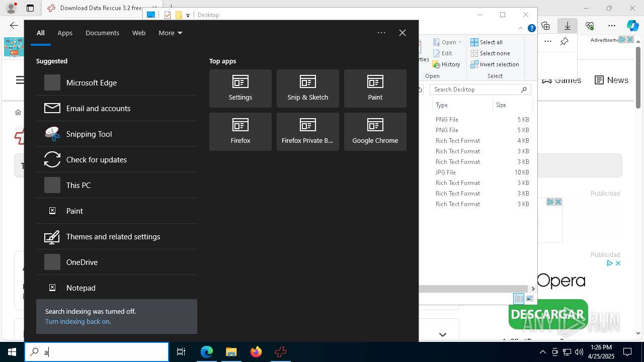Viewport: 644px width, 362px height.
Task: Open Explorer quick access toolbar dropdown
Action: pos(188,15)
